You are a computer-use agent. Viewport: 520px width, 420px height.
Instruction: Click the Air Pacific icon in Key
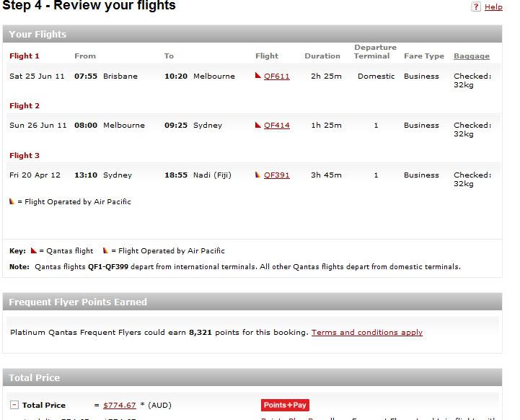[x=105, y=250]
